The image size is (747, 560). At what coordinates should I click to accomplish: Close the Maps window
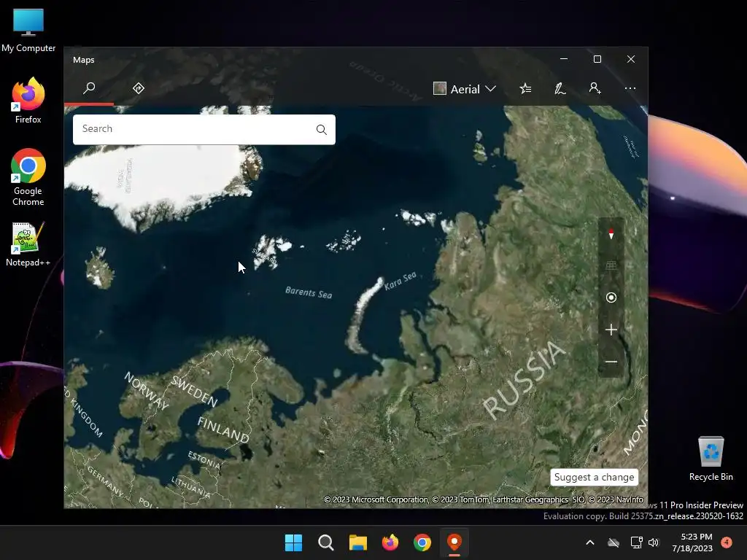(631, 59)
